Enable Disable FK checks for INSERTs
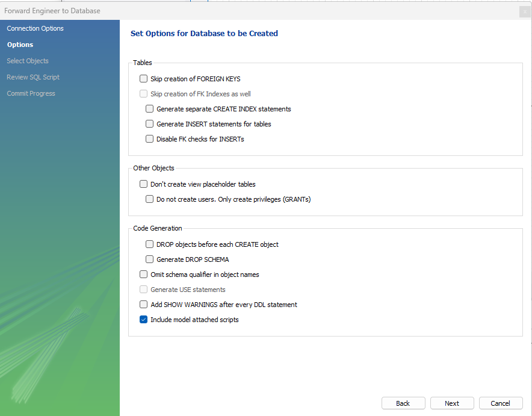The height and width of the screenshot is (416, 532). [150, 139]
